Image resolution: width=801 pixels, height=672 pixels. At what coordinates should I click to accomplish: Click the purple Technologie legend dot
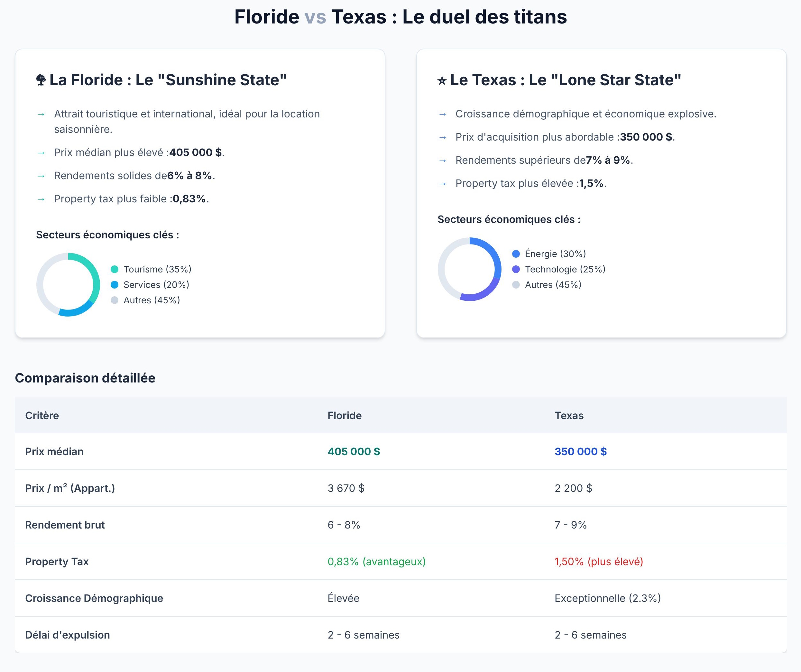click(516, 269)
